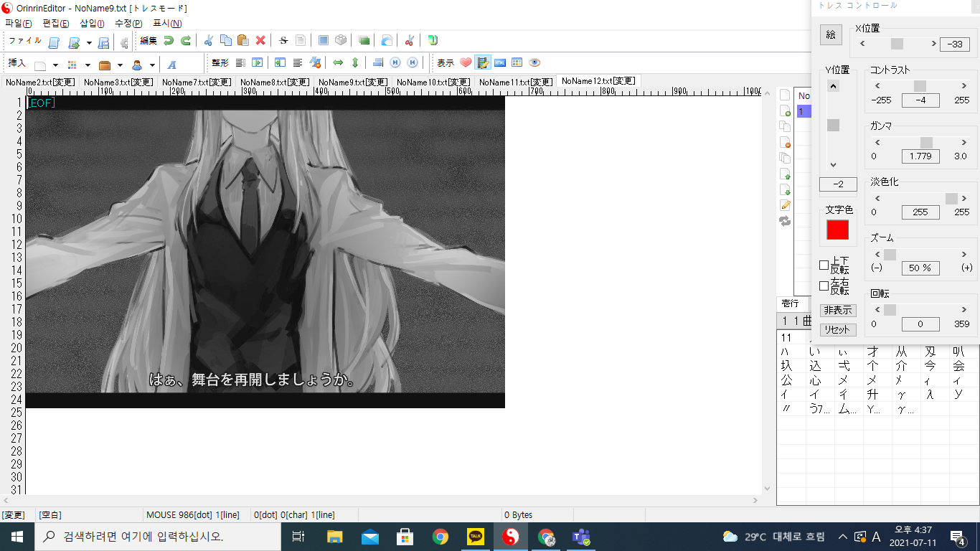Click the zoom (+) label
This screenshot has height=551, width=980.
click(x=967, y=268)
